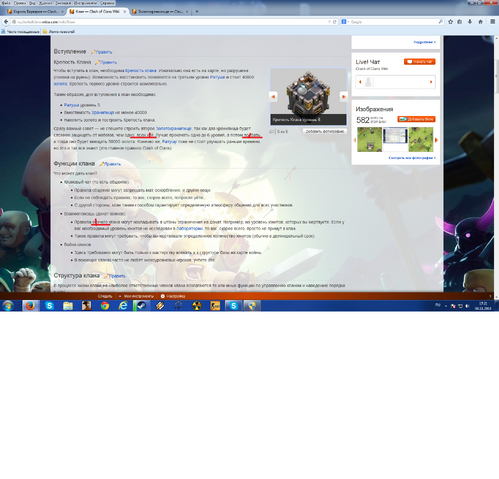499x479 pixels.
Task: Launch Steam from the taskbar
Action: (x=141, y=305)
